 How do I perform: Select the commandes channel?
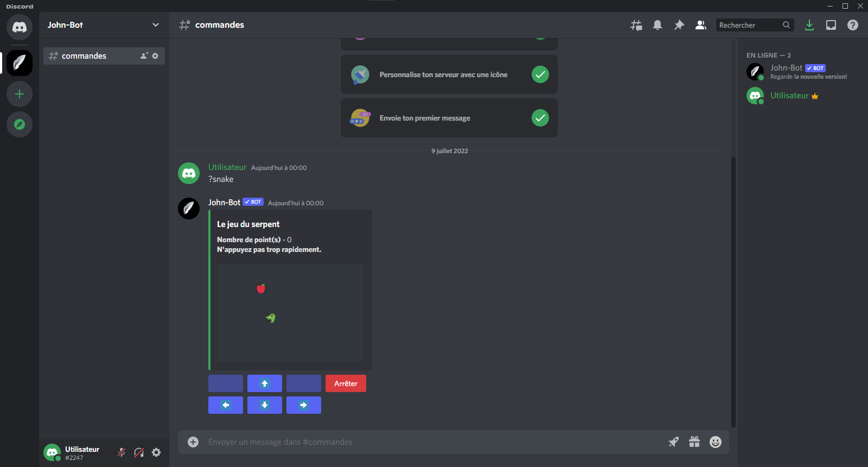click(x=104, y=56)
